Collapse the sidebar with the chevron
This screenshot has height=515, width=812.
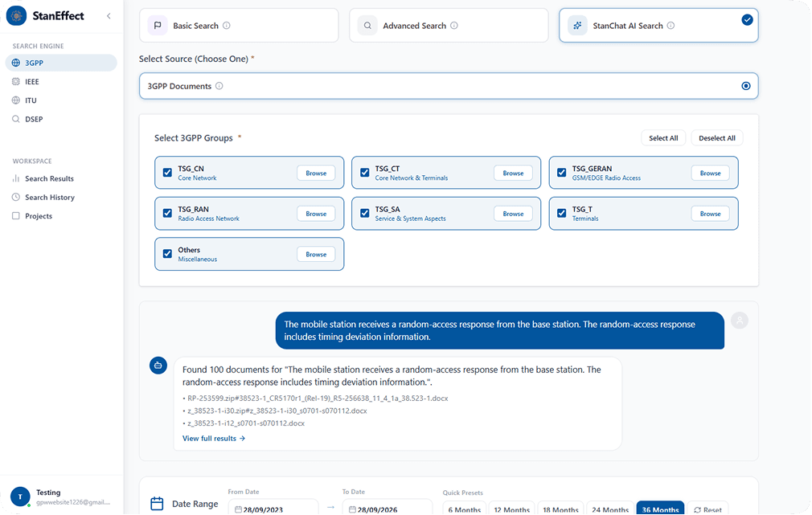[109, 16]
